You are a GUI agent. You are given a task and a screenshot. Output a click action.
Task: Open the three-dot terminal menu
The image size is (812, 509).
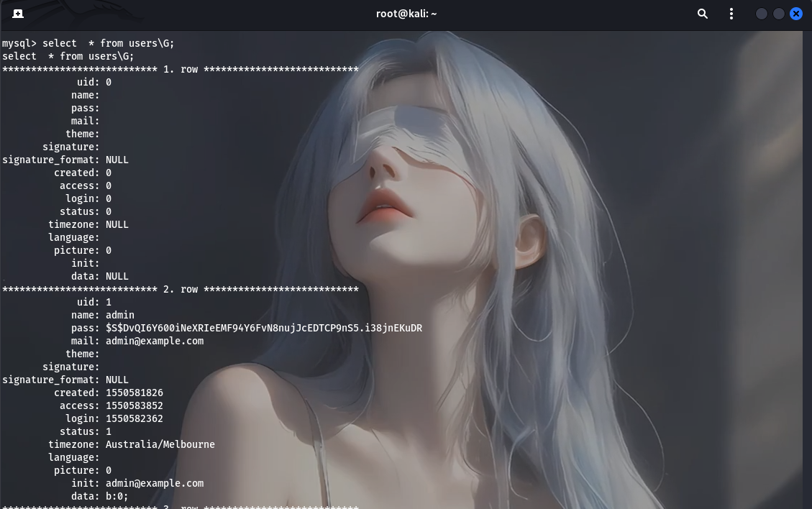(731, 14)
